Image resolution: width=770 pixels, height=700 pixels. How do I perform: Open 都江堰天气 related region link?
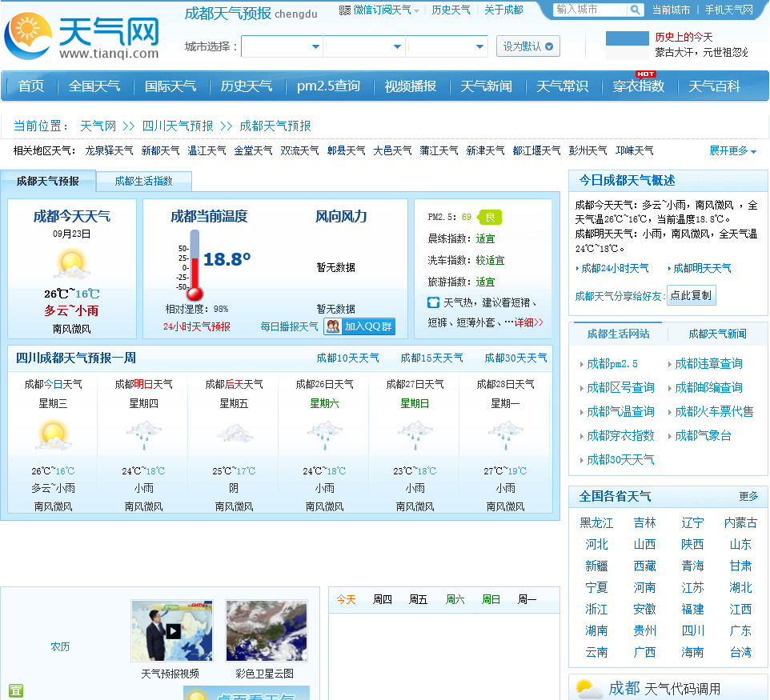(x=537, y=150)
